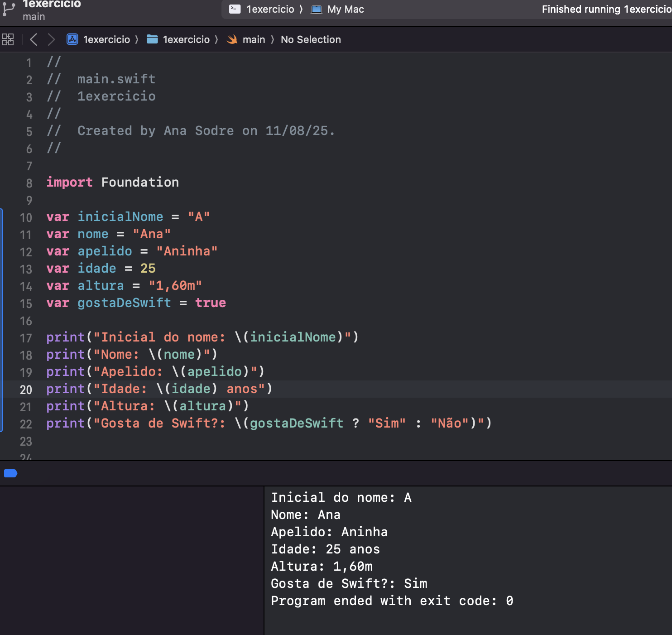Click line number 22 in the gutter
The width and height of the screenshot is (672, 635).
(x=26, y=424)
